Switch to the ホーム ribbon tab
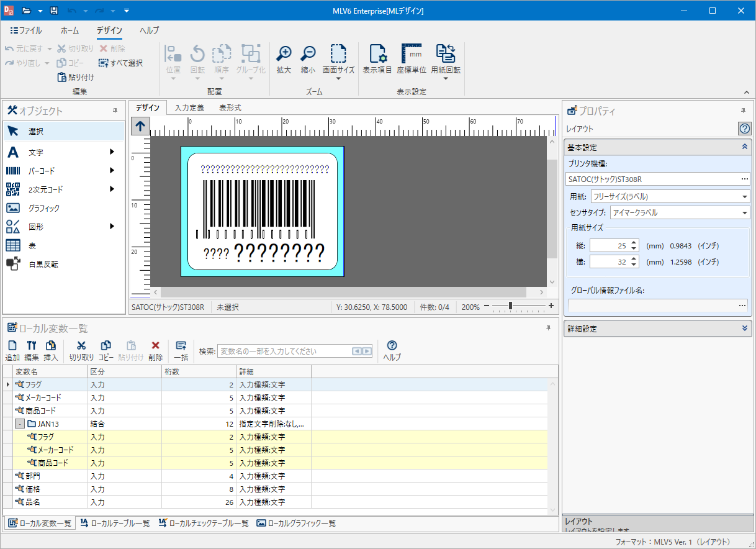Screen dimensions: 756x549 click(x=70, y=30)
